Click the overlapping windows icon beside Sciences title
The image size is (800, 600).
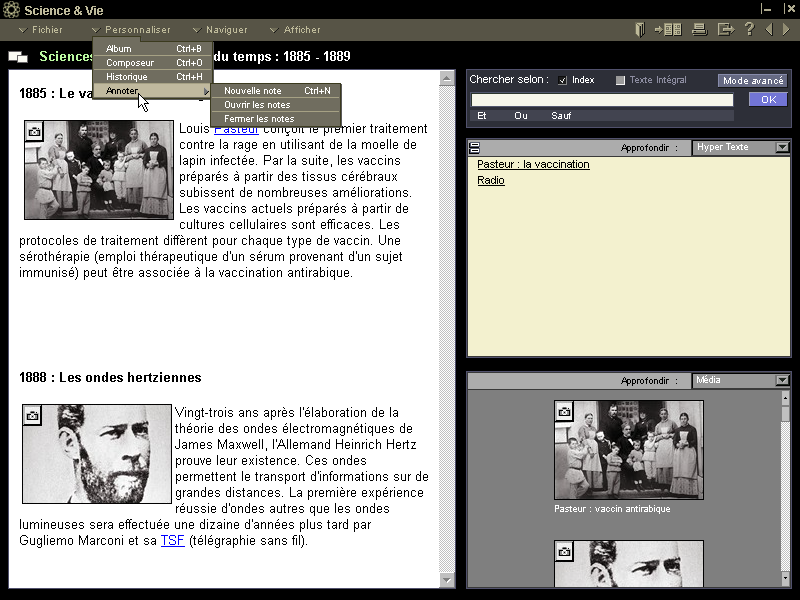(18, 57)
